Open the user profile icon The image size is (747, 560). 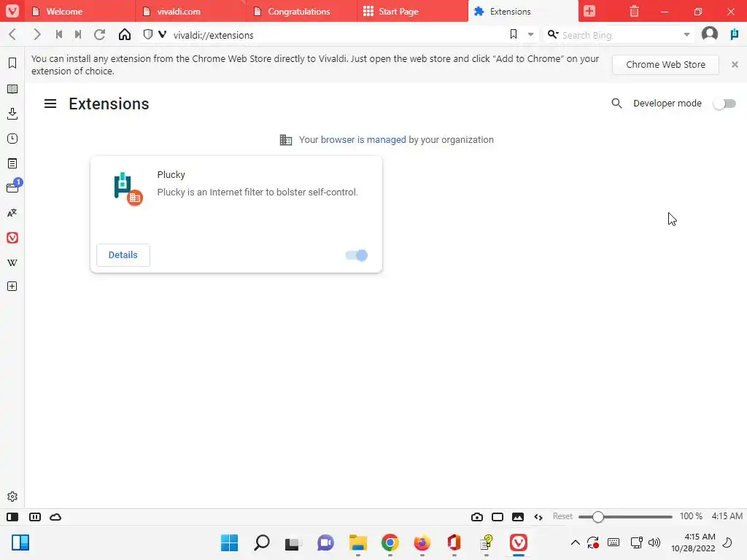pyautogui.click(x=709, y=34)
